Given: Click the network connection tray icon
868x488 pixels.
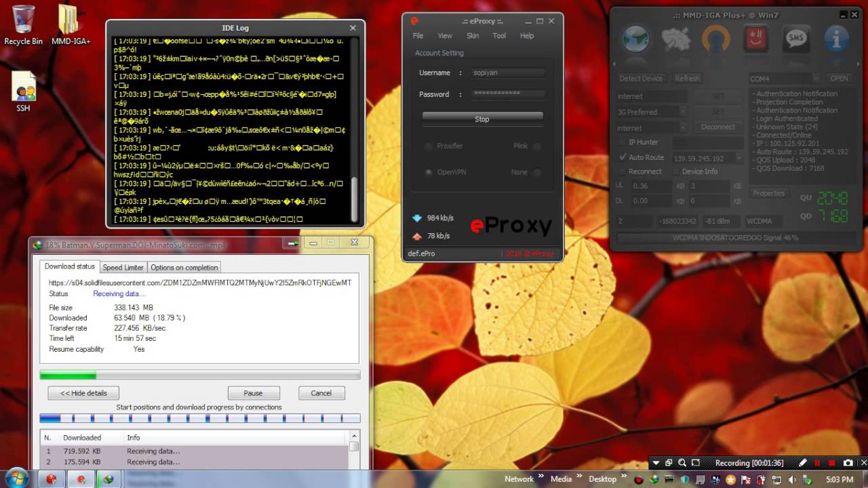Looking at the screenshot, I should pyautogui.click(x=777, y=479).
